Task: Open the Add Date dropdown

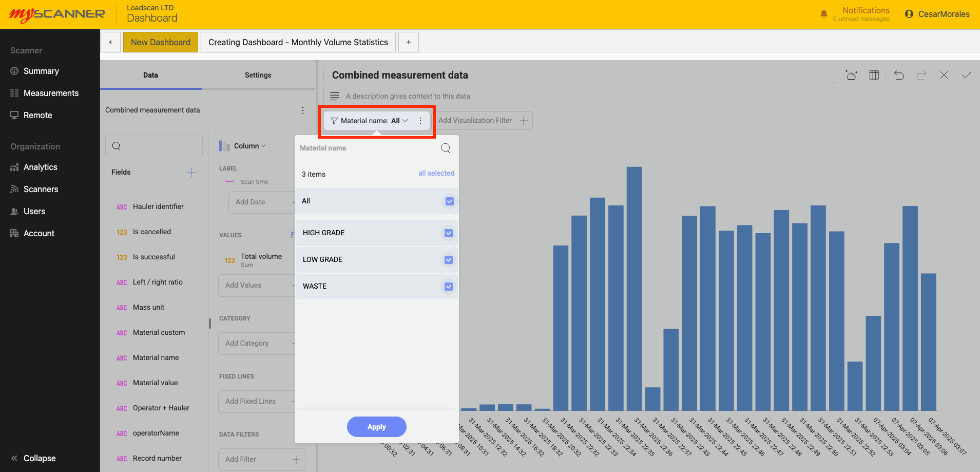Action: pyautogui.click(x=262, y=202)
